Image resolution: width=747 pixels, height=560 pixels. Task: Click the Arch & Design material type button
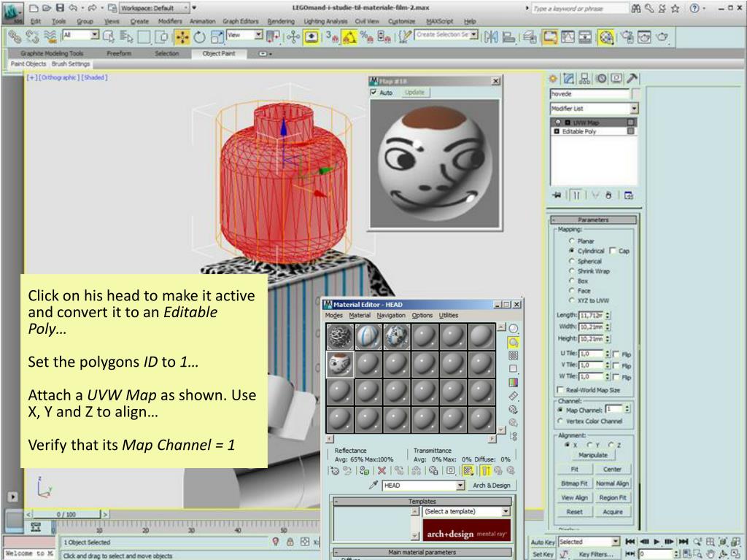(491, 485)
